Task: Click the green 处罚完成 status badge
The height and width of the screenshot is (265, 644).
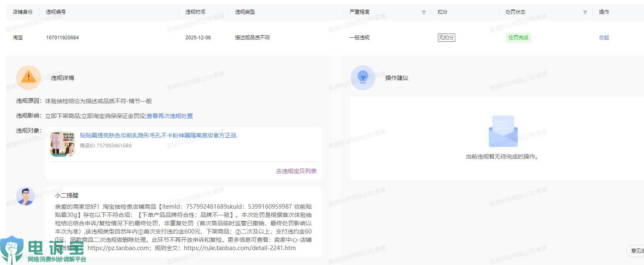Action: (518, 38)
